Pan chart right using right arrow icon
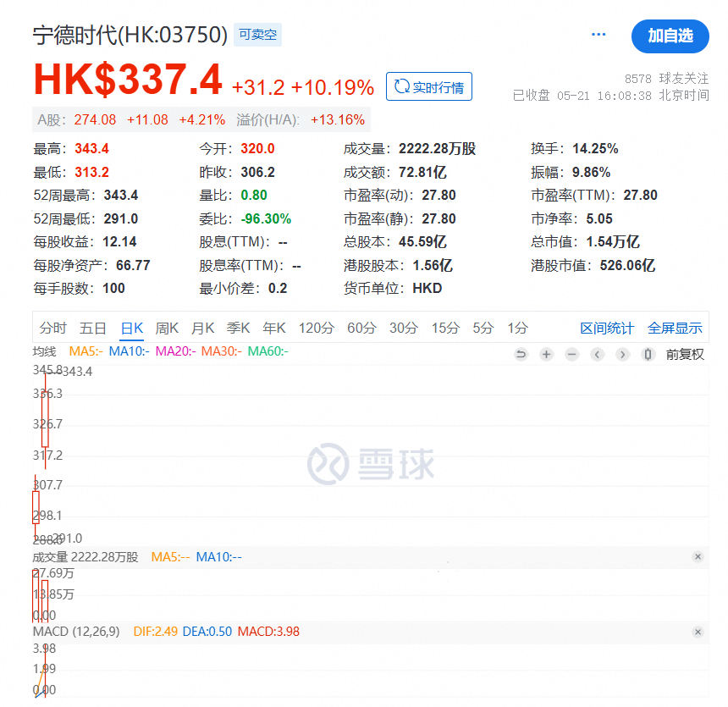The height and width of the screenshot is (707, 728). click(622, 354)
